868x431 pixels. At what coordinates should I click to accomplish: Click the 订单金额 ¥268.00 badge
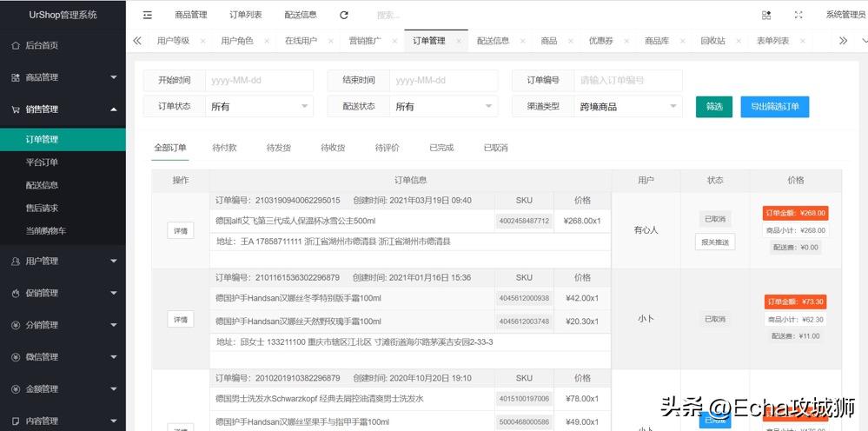point(796,213)
